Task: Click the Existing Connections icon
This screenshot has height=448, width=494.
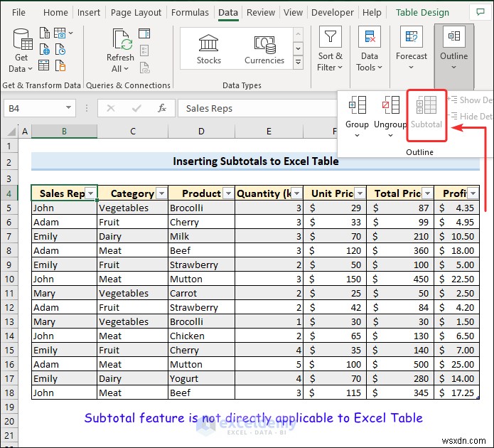Action: tap(60, 65)
